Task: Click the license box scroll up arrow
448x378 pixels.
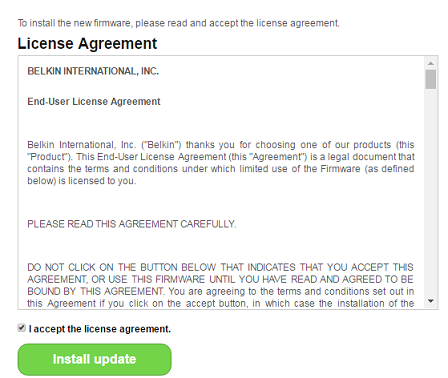Action: (431, 63)
